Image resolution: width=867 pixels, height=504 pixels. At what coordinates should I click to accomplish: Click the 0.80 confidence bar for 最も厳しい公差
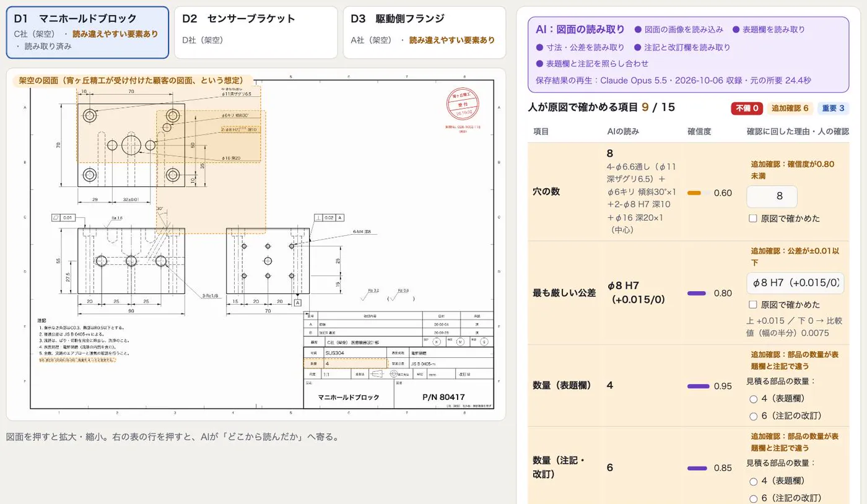698,293
